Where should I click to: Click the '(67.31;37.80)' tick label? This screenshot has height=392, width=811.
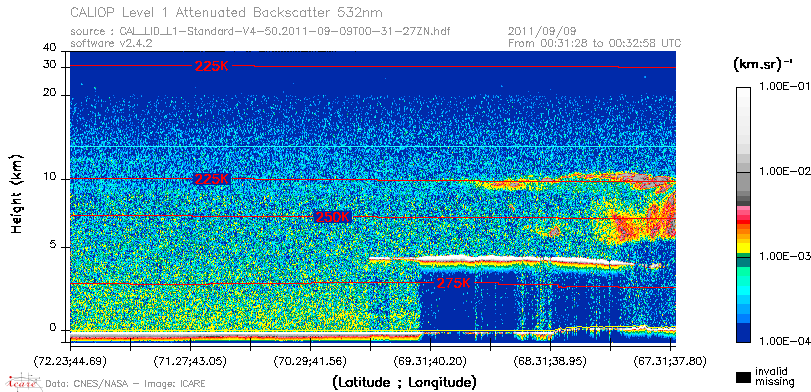[670, 360]
